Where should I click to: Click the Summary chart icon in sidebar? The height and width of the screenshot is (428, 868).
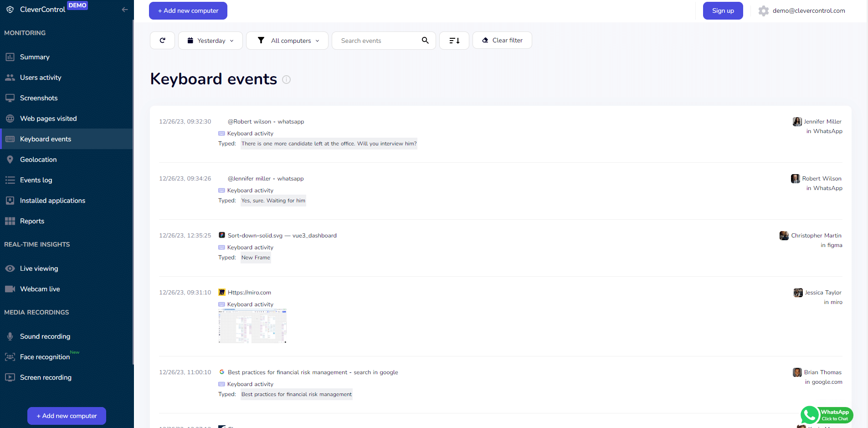point(10,57)
